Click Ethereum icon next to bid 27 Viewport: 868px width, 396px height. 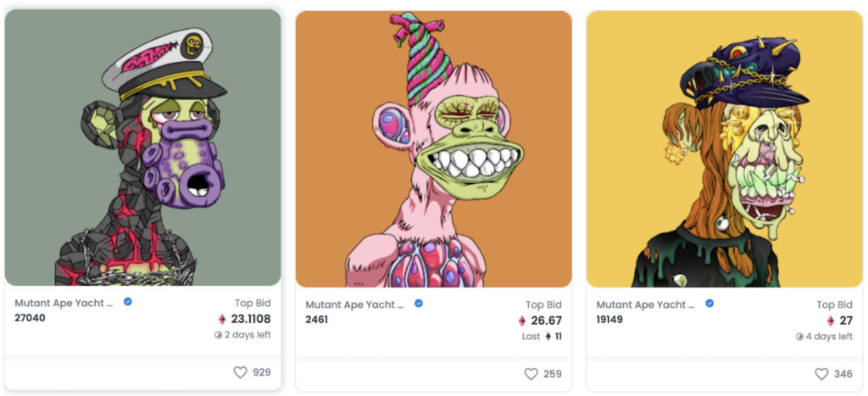[x=831, y=321]
